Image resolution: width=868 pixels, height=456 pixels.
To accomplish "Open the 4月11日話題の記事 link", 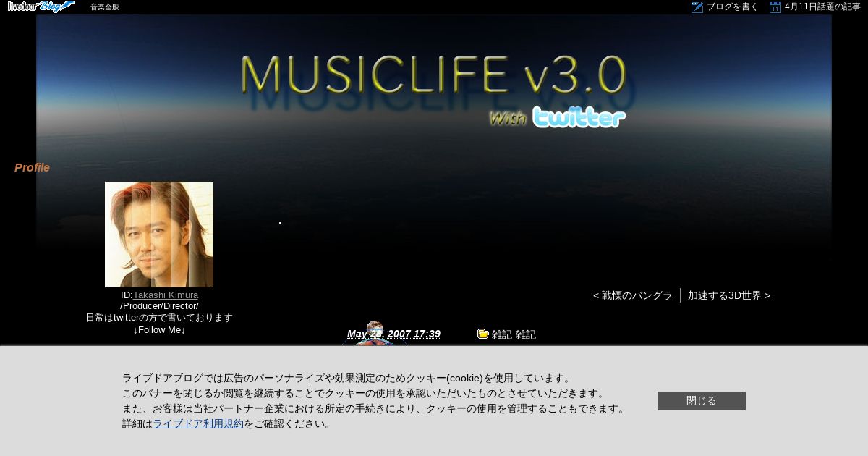I will pos(822,7).
